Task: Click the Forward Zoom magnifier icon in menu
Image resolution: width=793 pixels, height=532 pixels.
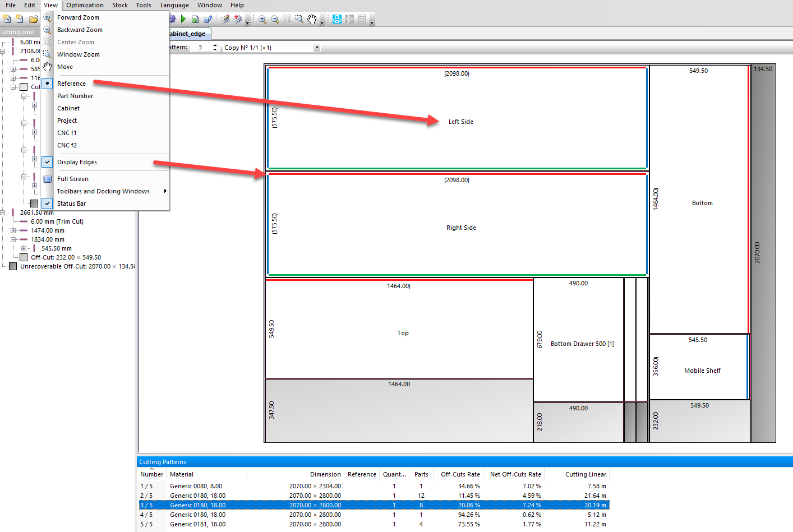Action: (48, 17)
